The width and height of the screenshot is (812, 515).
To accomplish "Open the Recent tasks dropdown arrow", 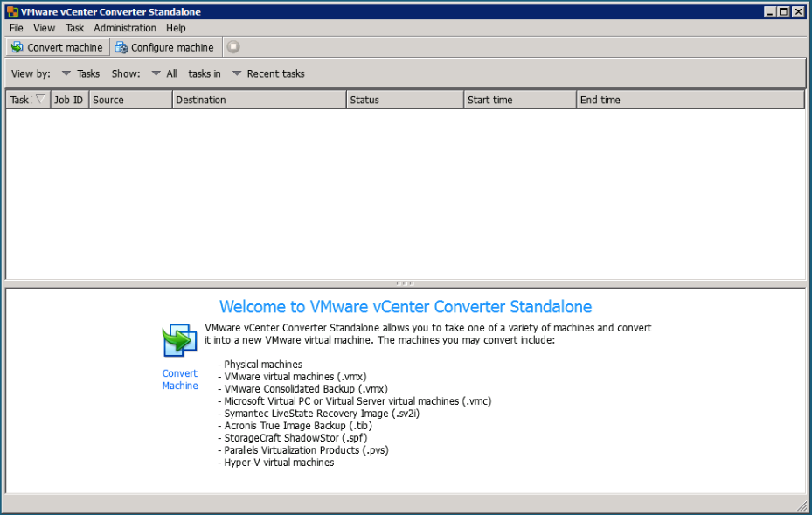I will (236, 73).
